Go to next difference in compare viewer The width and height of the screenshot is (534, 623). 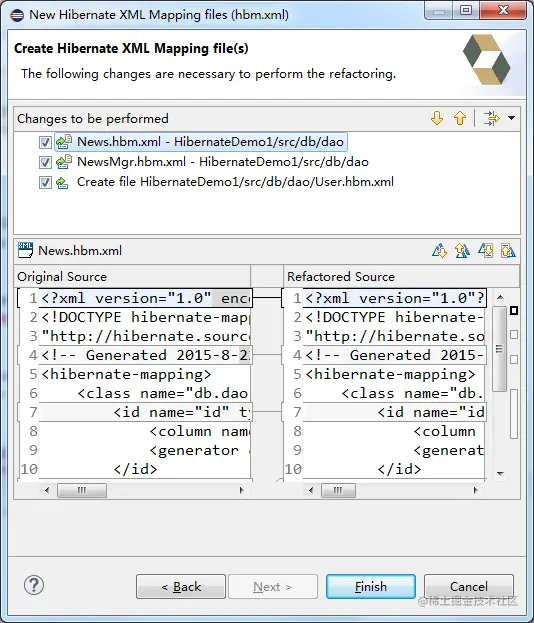[439, 250]
